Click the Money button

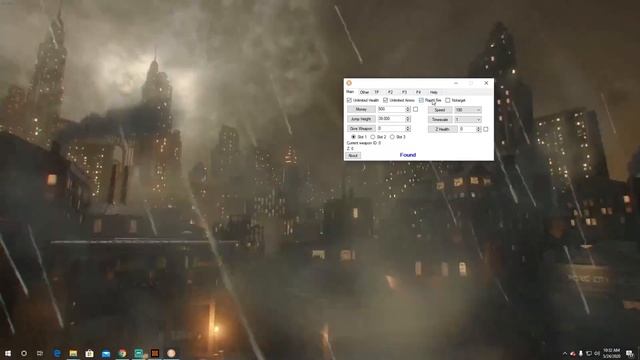(361, 109)
